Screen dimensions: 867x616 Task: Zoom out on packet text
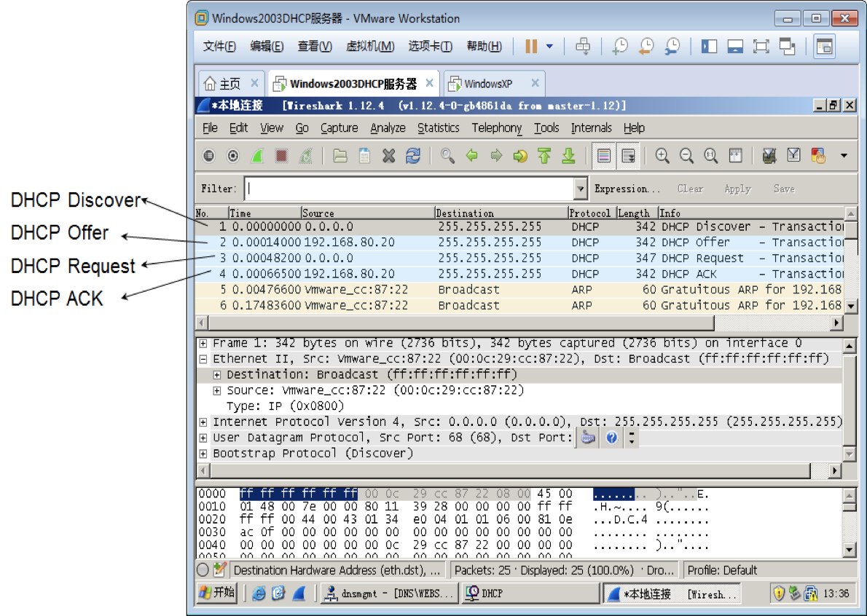coord(686,157)
